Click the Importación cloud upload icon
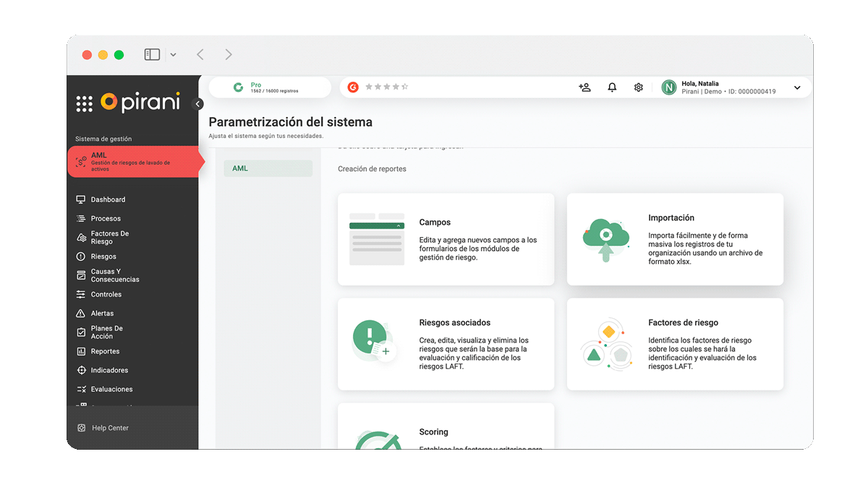 (x=605, y=239)
